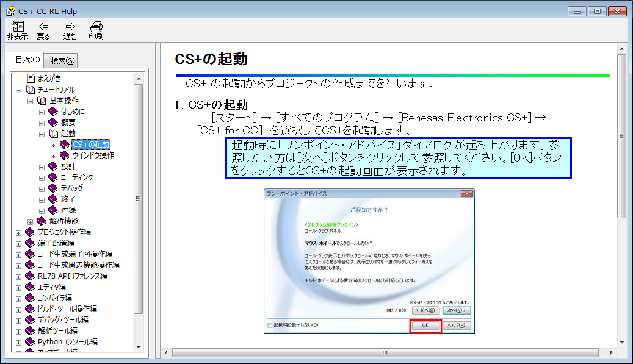
Task: Expand the 設計 tree node
Action: tap(42, 167)
